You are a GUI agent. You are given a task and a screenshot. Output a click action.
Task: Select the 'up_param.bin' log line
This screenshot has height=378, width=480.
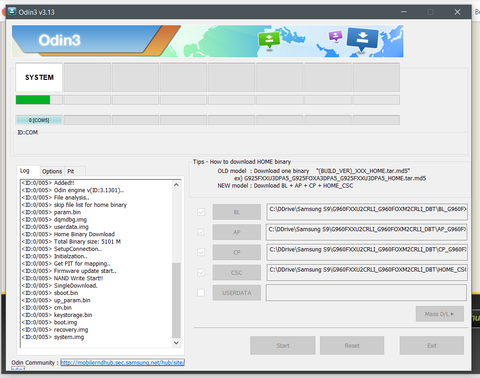(x=56, y=300)
